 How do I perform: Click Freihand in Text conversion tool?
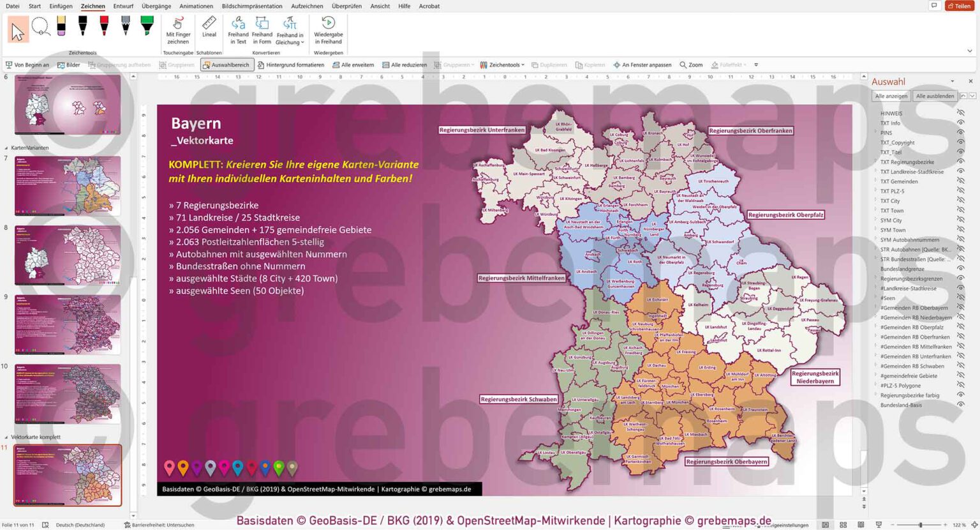coord(239,32)
